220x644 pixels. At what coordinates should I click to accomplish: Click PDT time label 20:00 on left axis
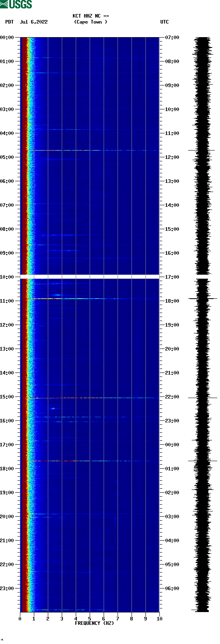7,517
